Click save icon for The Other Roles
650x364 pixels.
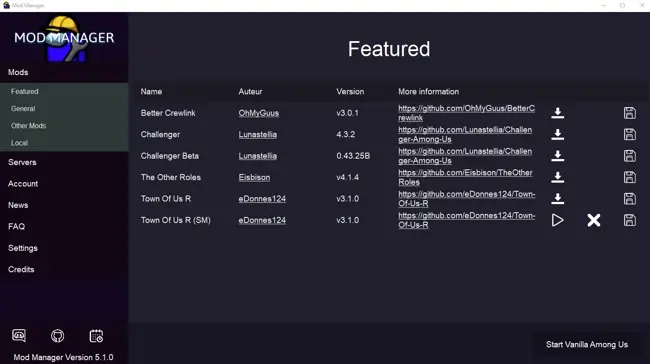click(x=630, y=177)
